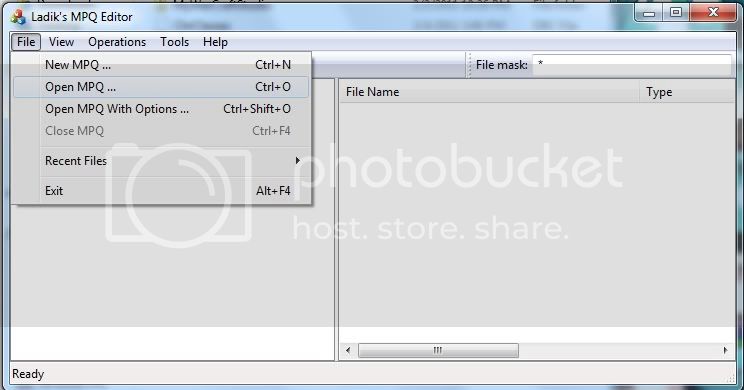
Task: Open the View menu
Action: point(62,42)
